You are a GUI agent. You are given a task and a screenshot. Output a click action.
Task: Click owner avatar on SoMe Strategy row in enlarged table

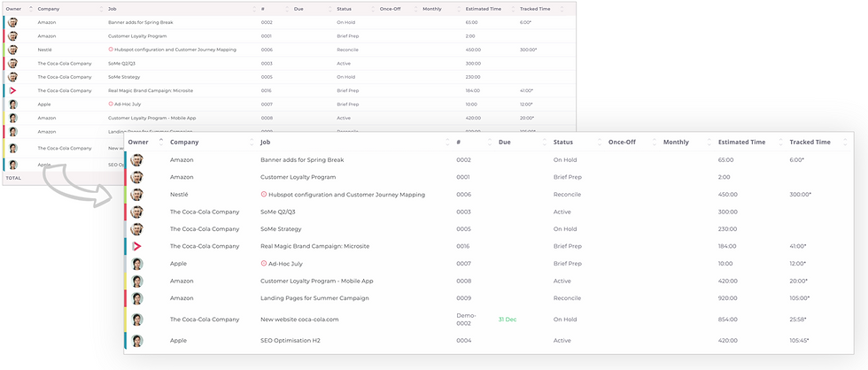137,229
